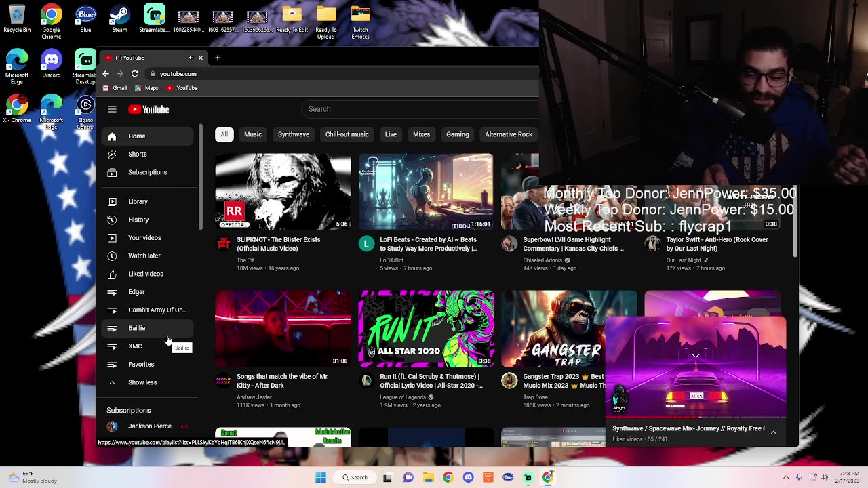Open the Windows Start button

pyautogui.click(x=320, y=477)
